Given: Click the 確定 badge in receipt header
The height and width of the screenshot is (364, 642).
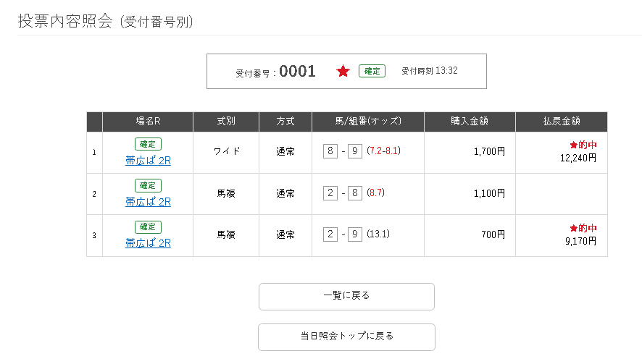Looking at the screenshot, I should pyautogui.click(x=372, y=71).
